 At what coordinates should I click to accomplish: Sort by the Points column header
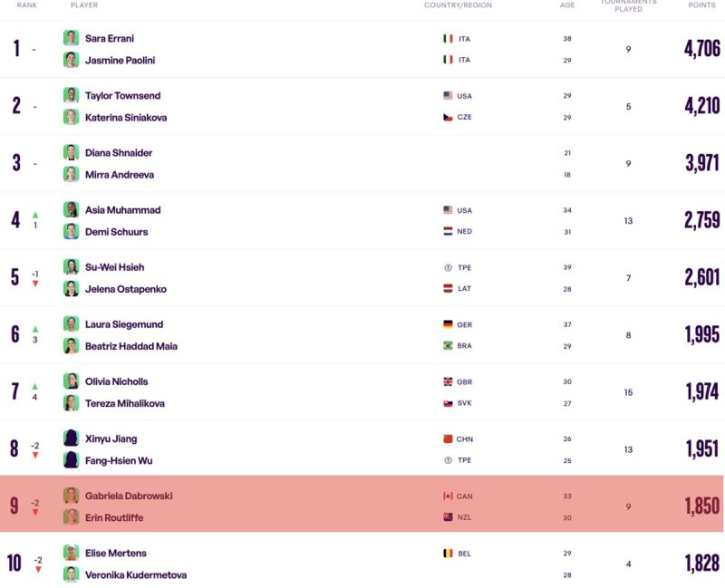(x=701, y=5)
